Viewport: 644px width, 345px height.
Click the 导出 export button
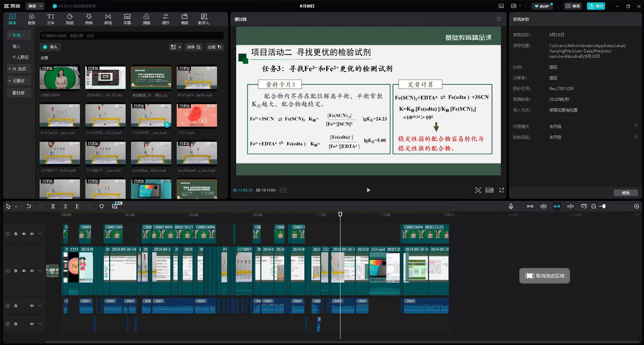(596, 6)
